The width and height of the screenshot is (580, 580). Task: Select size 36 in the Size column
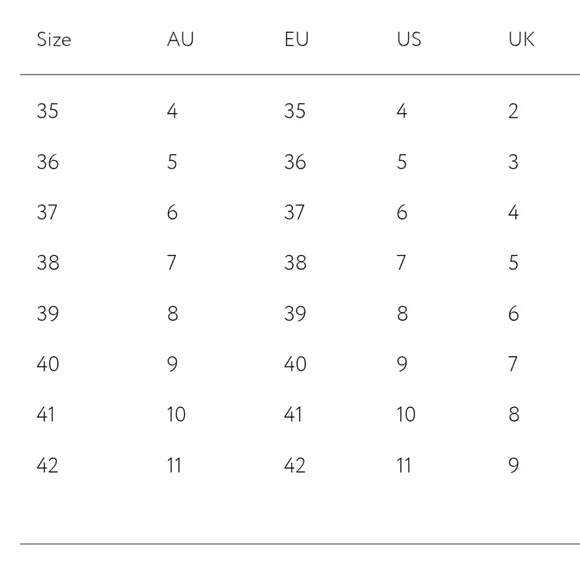click(x=47, y=162)
